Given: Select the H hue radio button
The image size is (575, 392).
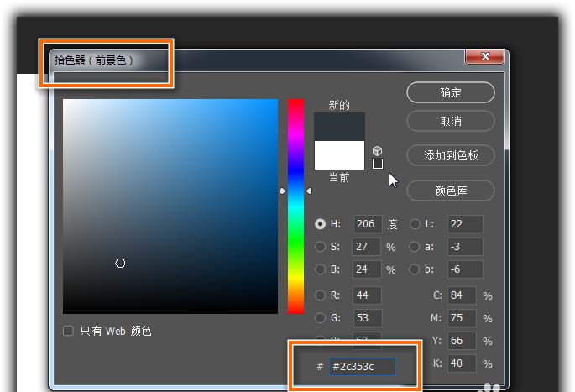Looking at the screenshot, I should tap(320, 223).
